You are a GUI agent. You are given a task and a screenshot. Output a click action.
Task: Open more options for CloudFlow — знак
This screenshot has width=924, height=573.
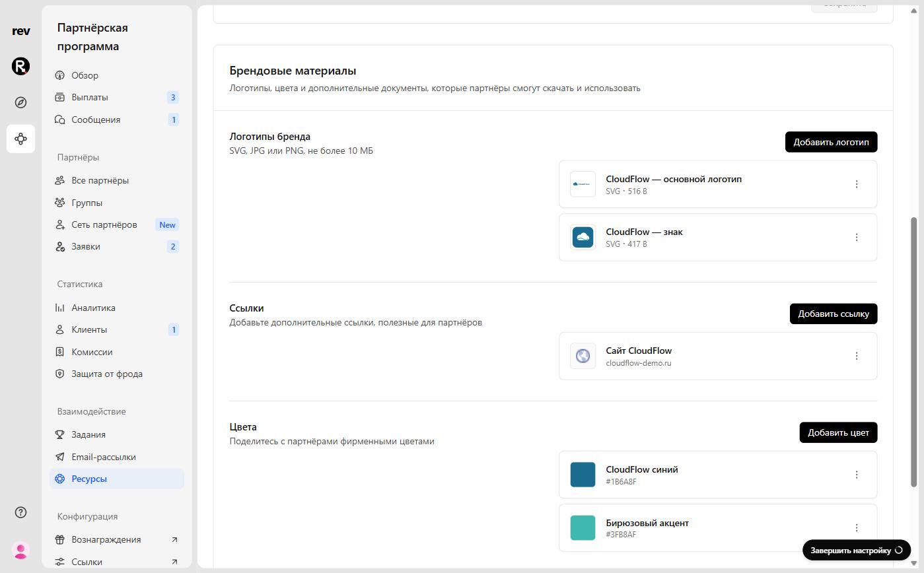(857, 237)
